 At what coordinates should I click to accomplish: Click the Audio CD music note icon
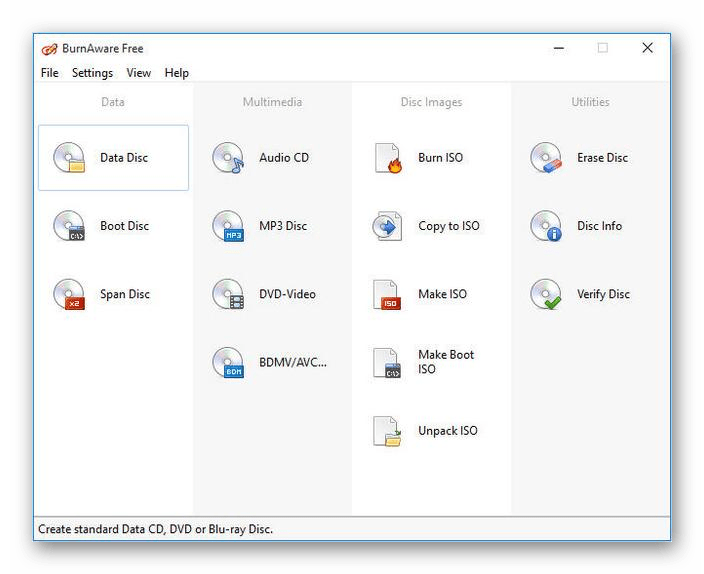click(x=228, y=158)
